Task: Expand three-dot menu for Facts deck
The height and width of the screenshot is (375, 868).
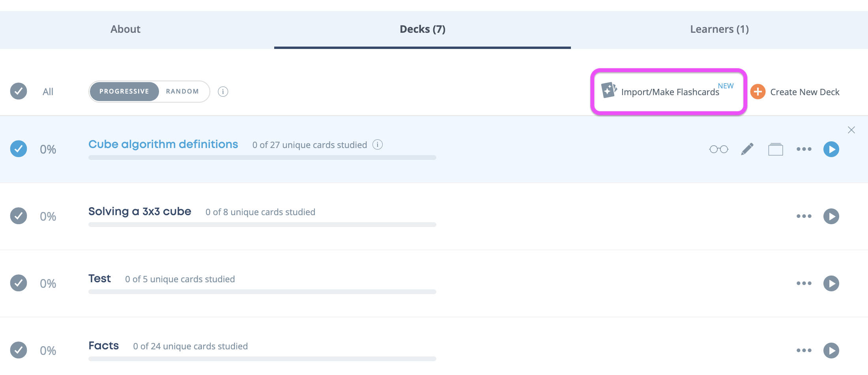Action: [804, 351]
